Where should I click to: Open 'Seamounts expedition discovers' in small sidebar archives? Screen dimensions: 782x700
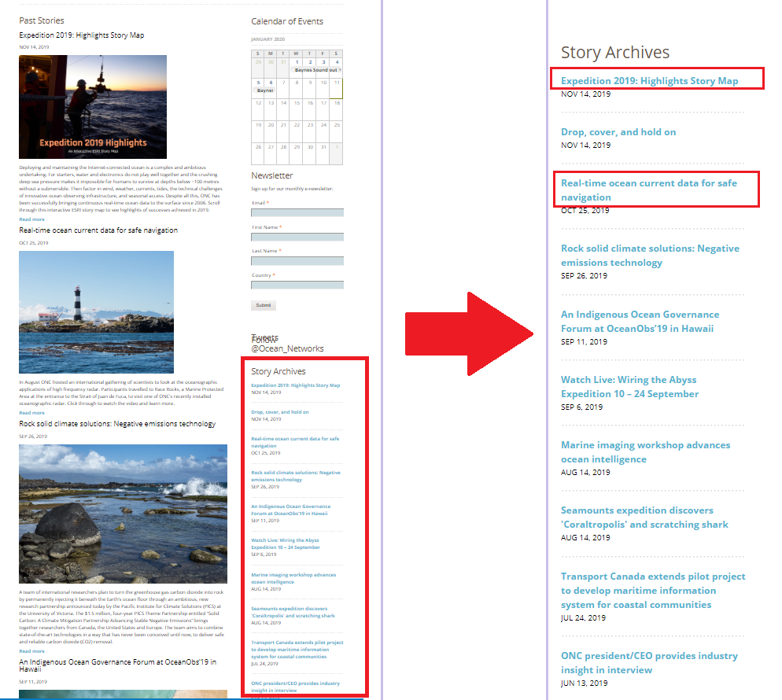pyautogui.click(x=293, y=612)
